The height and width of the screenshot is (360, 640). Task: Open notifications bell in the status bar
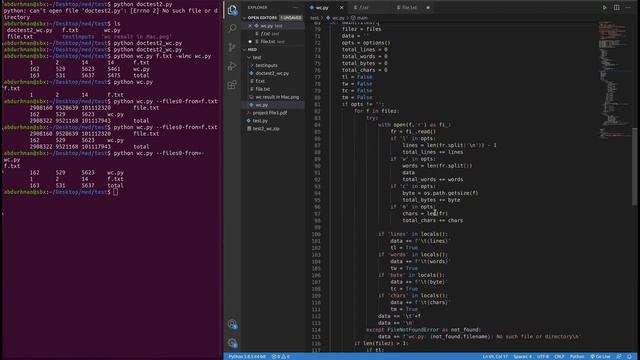pyautogui.click(x=629, y=357)
